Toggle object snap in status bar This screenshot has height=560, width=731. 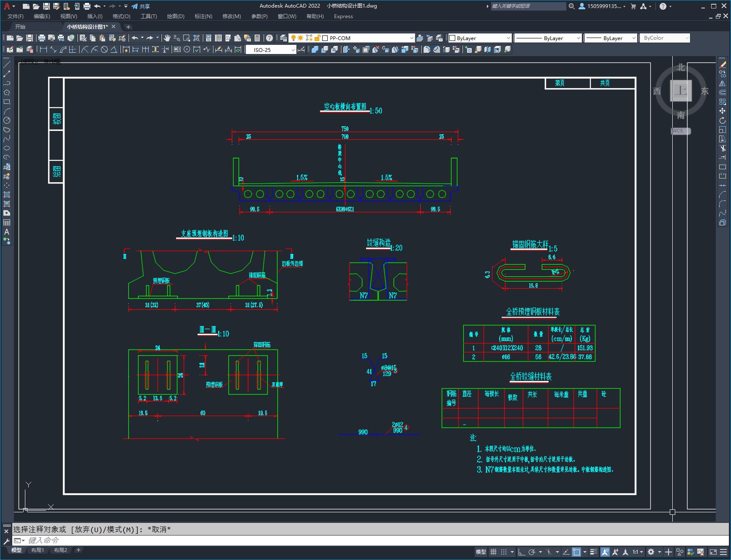click(576, 552)
